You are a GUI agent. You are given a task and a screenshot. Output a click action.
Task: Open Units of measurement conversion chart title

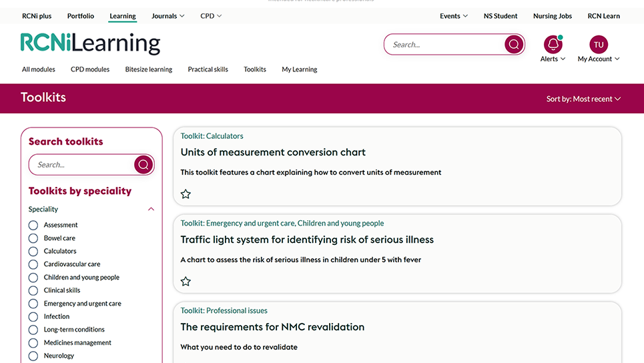(273, 152)
